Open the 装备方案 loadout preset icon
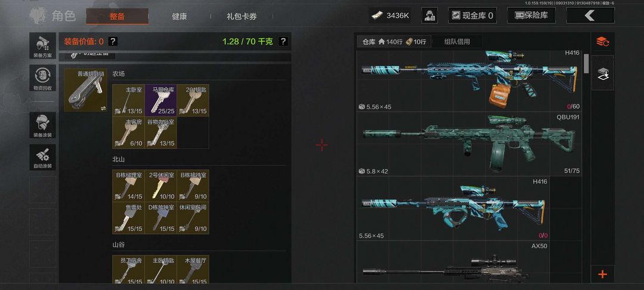644x290 pixels. click(x=43, y=45)
